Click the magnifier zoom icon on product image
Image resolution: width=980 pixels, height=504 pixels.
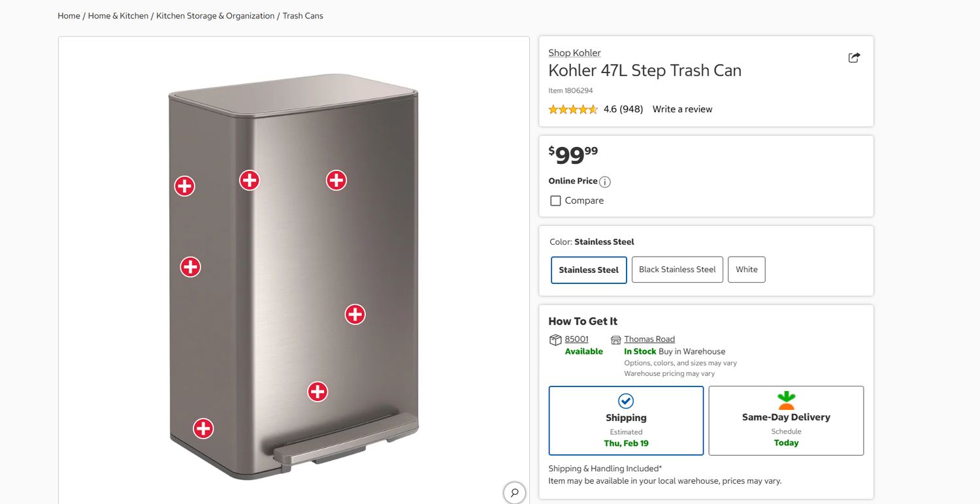514,492
